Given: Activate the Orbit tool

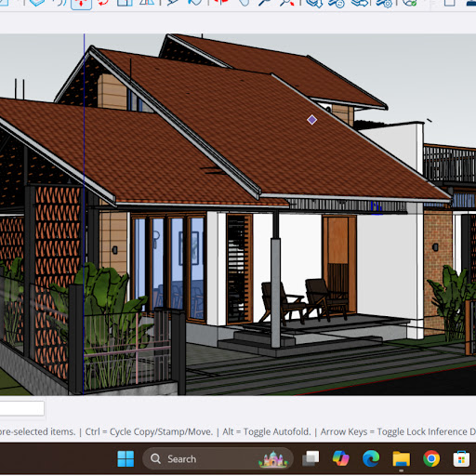Looking at the screenshot, I should pyautogui.click(x=220, y=3).
